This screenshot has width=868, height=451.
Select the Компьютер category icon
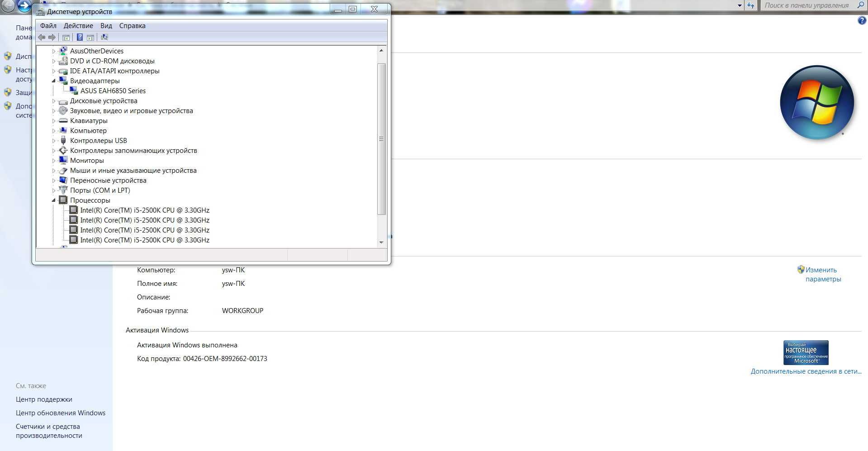[x=63, y=131]
